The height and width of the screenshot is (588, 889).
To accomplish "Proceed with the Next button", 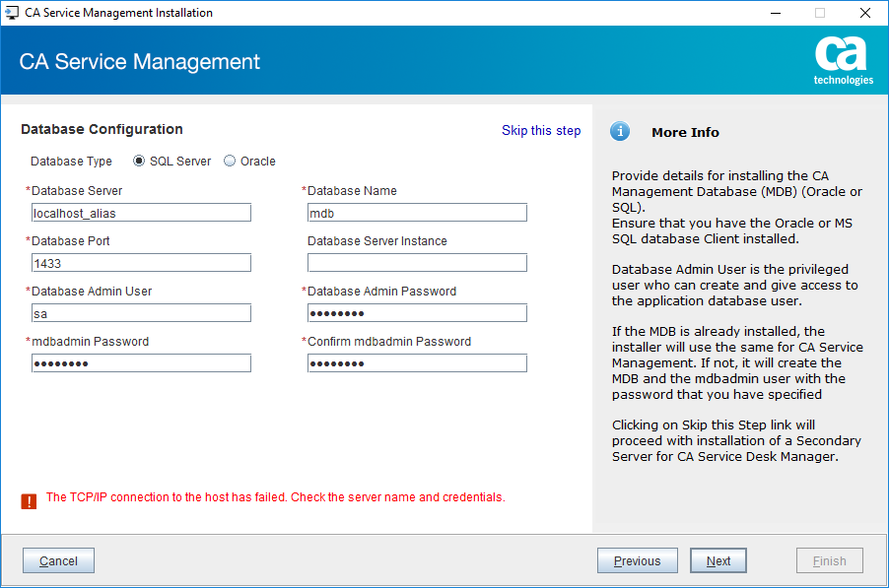I will (718, 560).
